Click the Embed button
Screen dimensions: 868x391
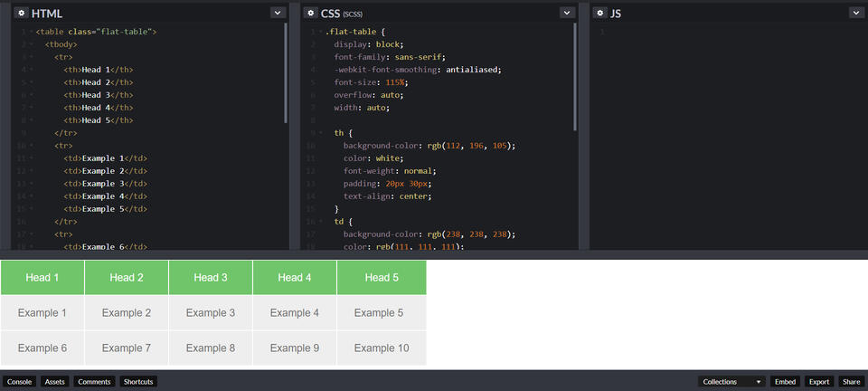point(785,382)
